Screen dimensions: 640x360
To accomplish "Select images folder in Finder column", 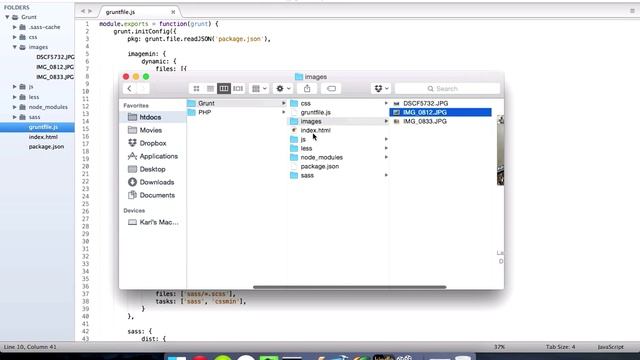I will 339,121.
